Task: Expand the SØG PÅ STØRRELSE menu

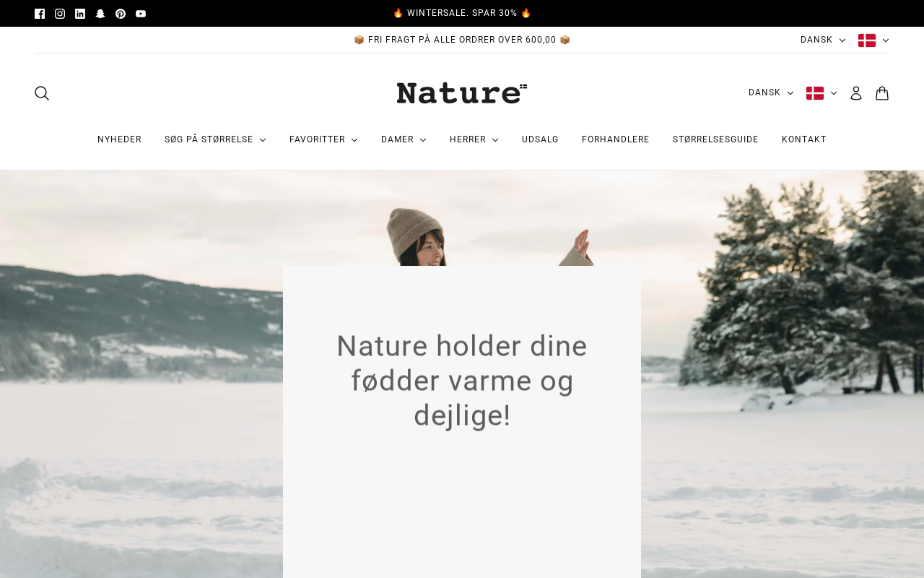Action: click(x=215, y=140)
